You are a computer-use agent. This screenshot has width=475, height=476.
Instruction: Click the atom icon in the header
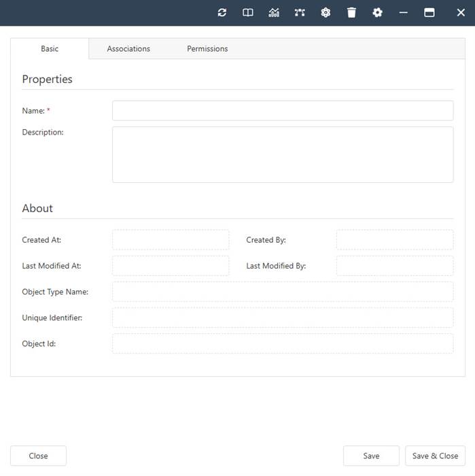pos(326,12)
